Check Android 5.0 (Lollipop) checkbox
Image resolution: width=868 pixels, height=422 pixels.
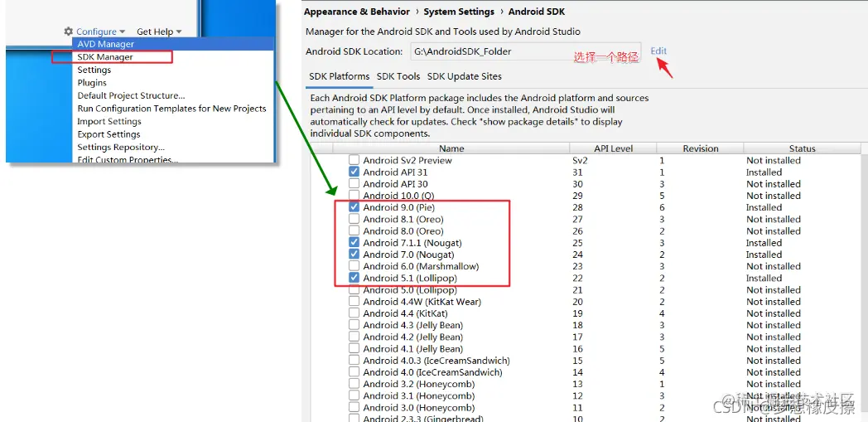click(354, 289)
